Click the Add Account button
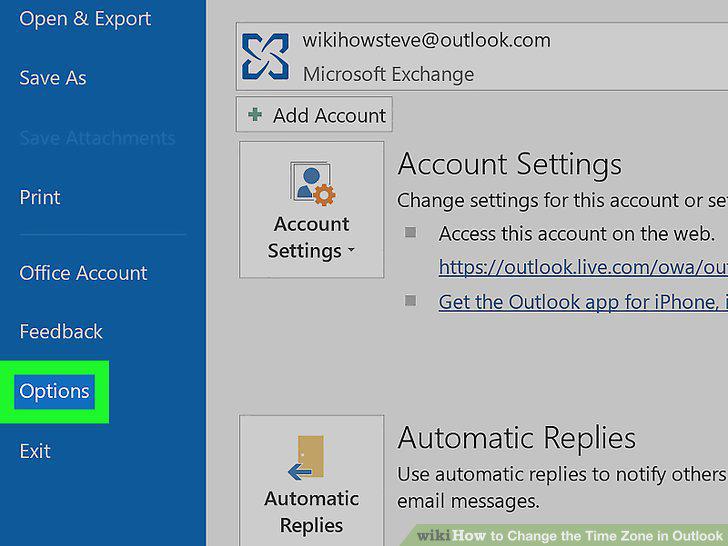 (314, 115)
